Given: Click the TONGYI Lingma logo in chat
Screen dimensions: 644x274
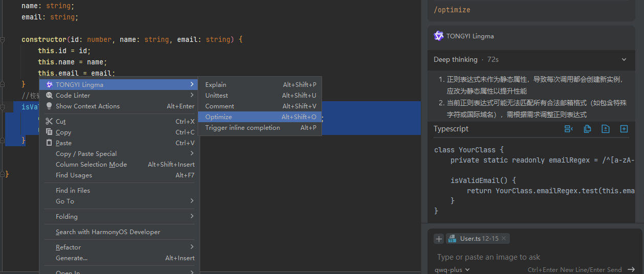Looking at the screenshot, I should 439,36.
